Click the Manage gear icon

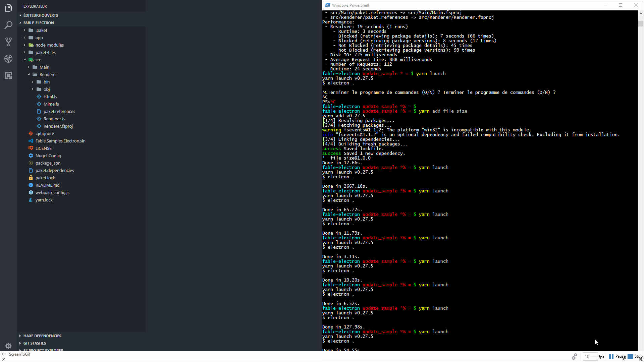pos(8,346)
